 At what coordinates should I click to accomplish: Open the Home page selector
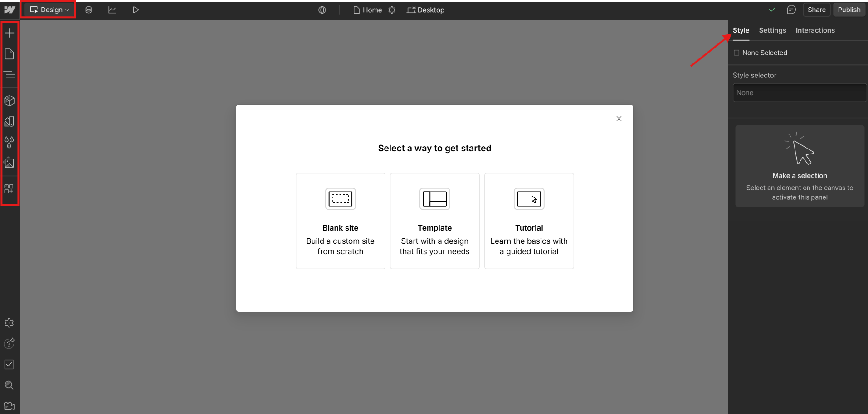click(368, 10)
